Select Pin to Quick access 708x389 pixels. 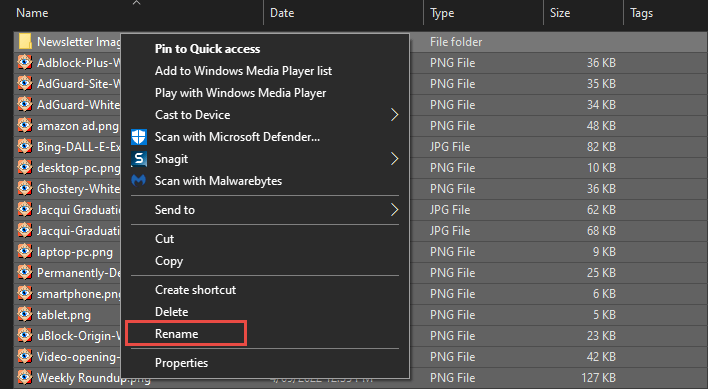pos(207,49)
